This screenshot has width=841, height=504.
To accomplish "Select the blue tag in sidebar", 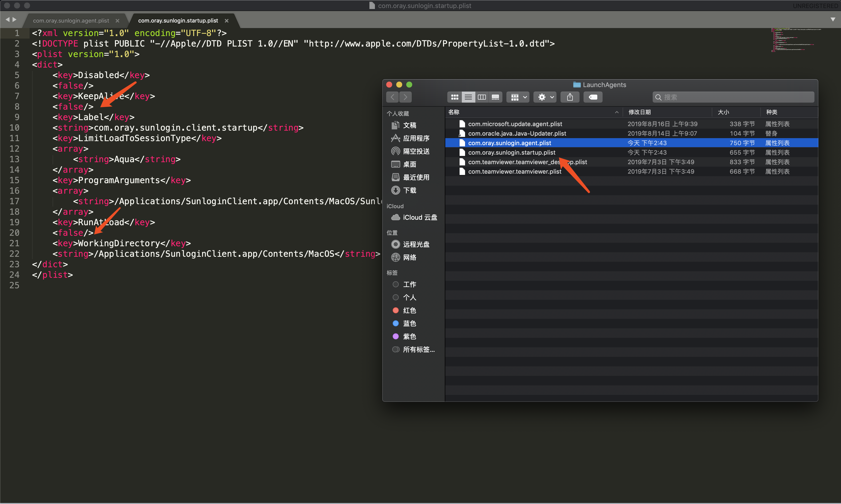I will coord(409,323).
